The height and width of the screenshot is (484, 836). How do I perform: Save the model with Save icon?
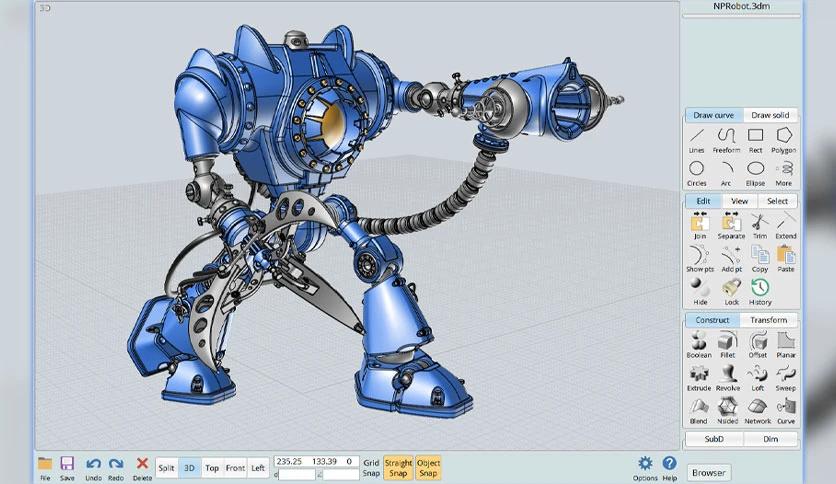pos(67,468)
